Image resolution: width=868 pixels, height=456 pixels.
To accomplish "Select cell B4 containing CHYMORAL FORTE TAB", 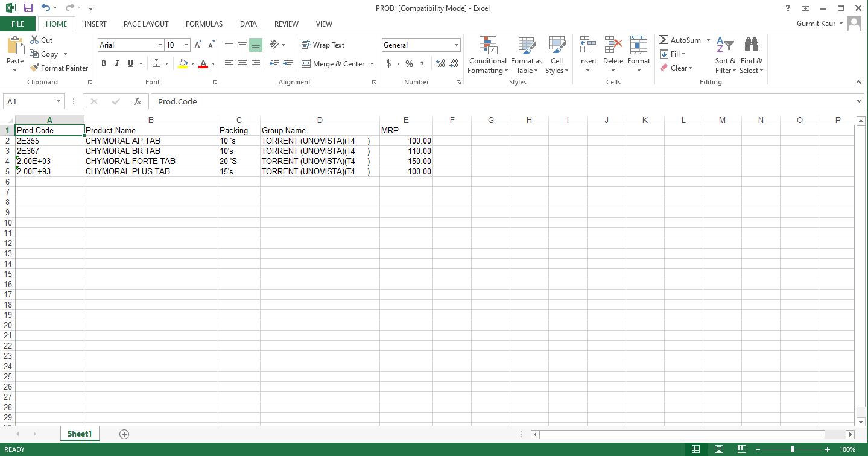I will (x=151, y=161).
